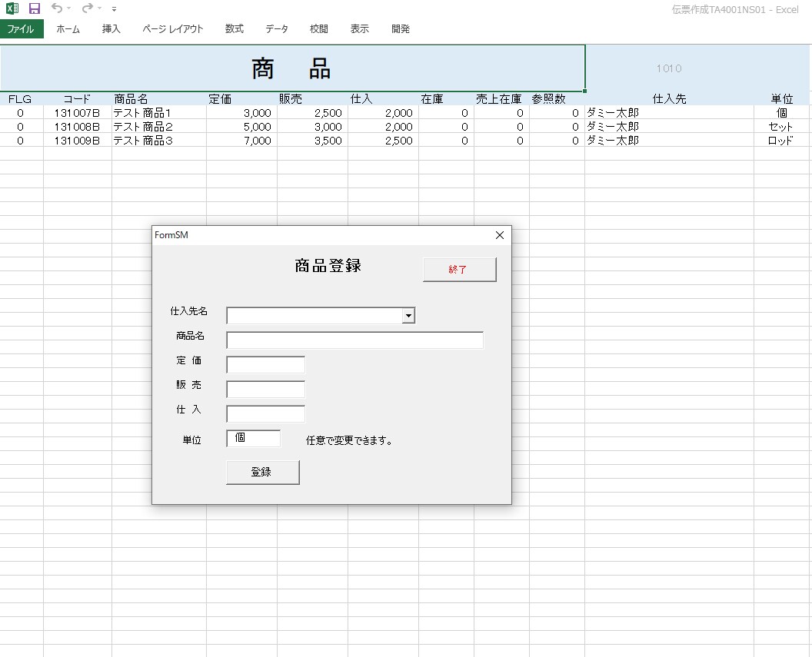Image resolution: width=812 pixels, height=657 pixels.
Task: Focus the 仕入 input field
Action: tap(265, 414)
